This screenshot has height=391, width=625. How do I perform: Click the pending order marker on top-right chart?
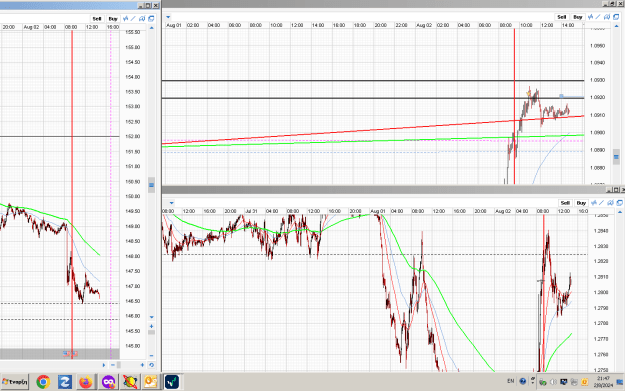point(561,96)
